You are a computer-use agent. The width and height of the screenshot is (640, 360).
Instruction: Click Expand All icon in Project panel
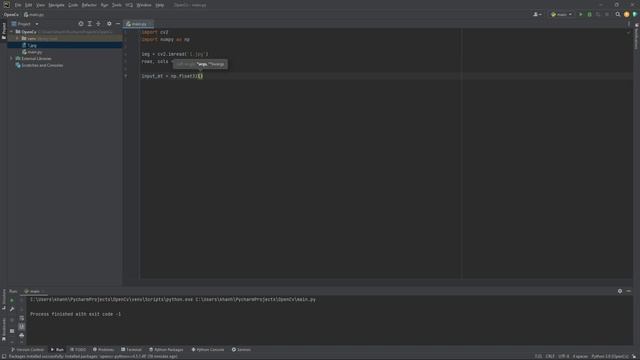90,24
